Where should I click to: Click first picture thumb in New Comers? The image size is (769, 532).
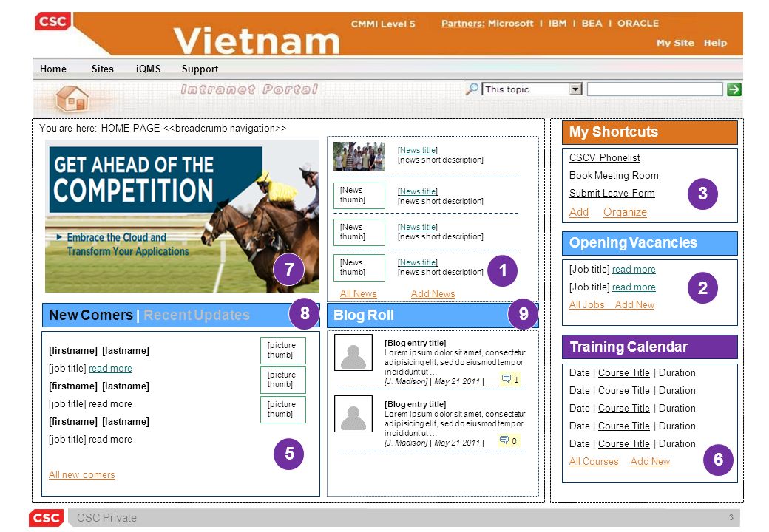pyautogui.click(x=283, y=350)
